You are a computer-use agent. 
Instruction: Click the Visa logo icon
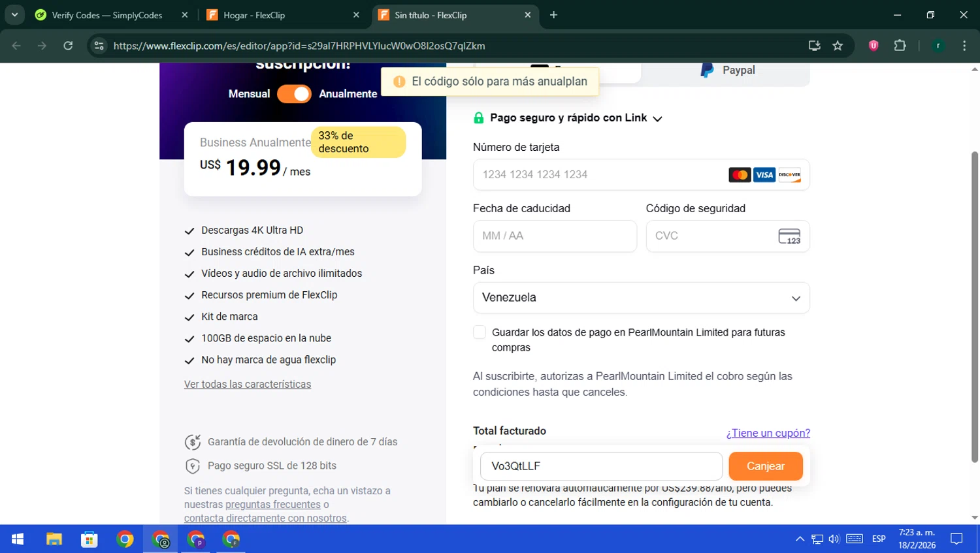coord(764,175)
